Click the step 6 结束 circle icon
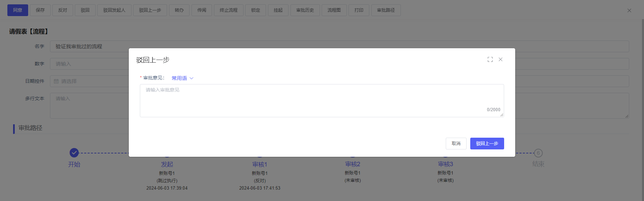The image size is (644, 201). [x=538, y=153]
